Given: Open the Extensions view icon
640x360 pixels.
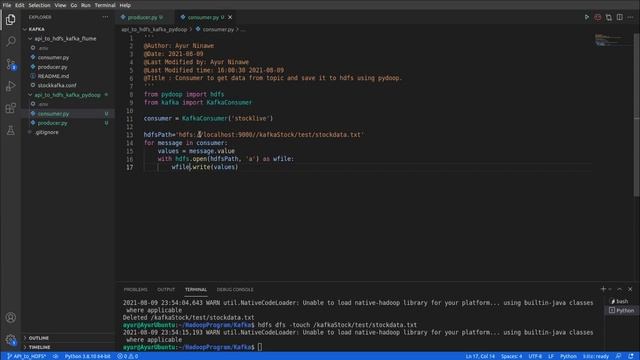Looking at the screenshot, I should pyautogui.click(x=11, y=108).
